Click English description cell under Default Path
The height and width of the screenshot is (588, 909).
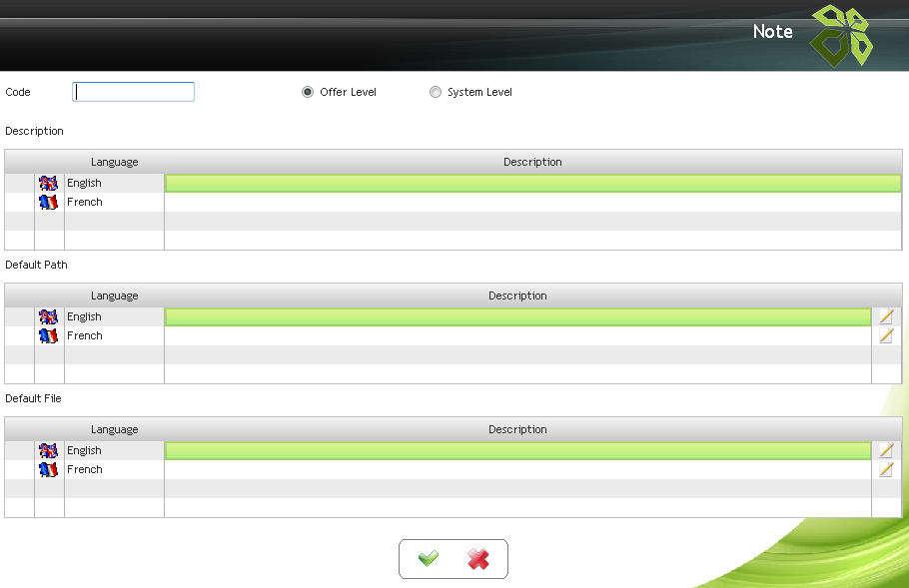tap(517, 316)
